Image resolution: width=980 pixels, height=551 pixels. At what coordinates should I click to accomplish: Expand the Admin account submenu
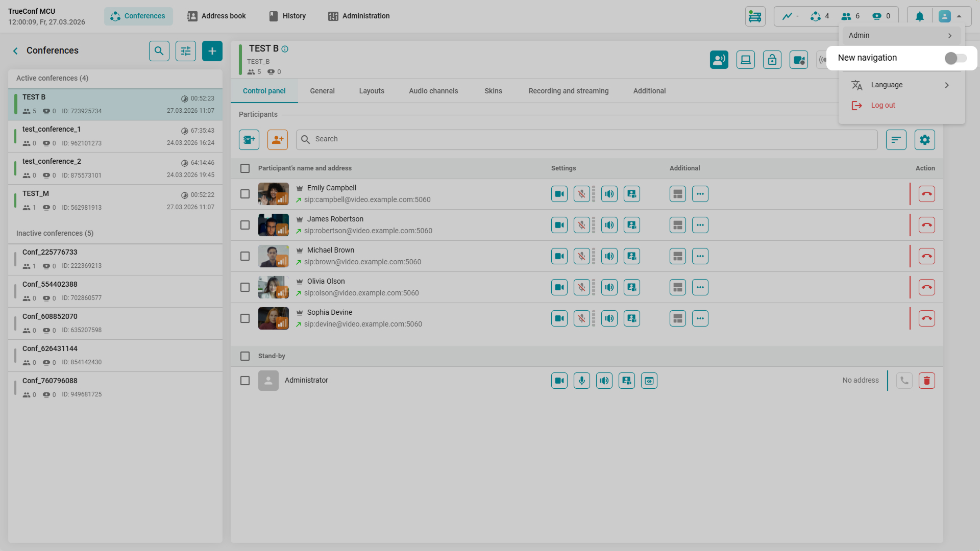(x=901, y=36)
